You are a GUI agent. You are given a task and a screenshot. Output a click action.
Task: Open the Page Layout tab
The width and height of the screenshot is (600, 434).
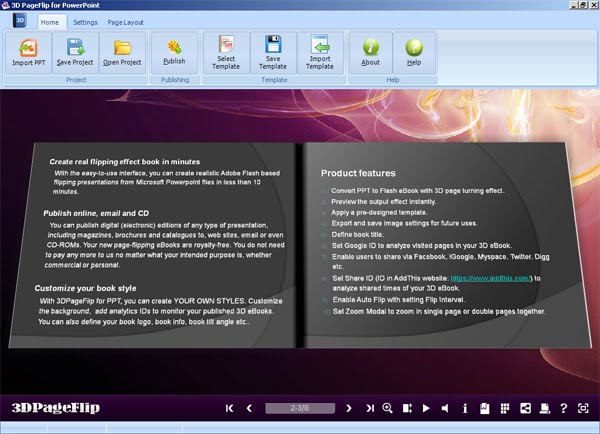tap(126, 23)
